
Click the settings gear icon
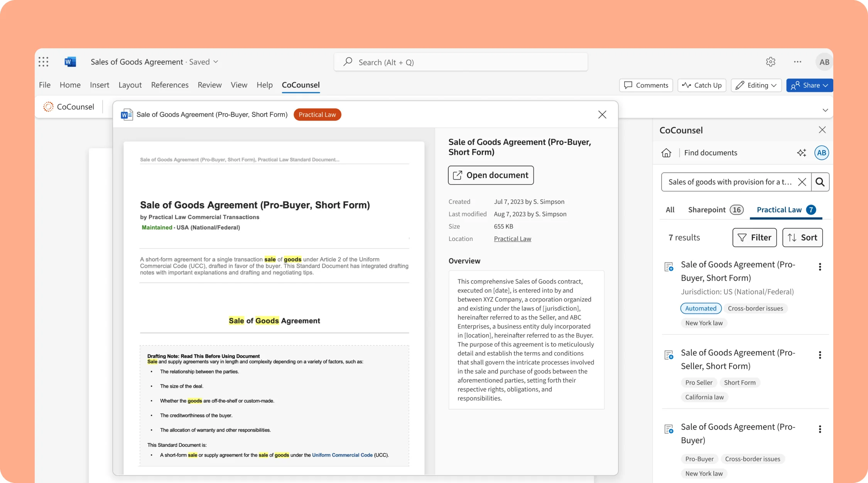pos(770,62)
